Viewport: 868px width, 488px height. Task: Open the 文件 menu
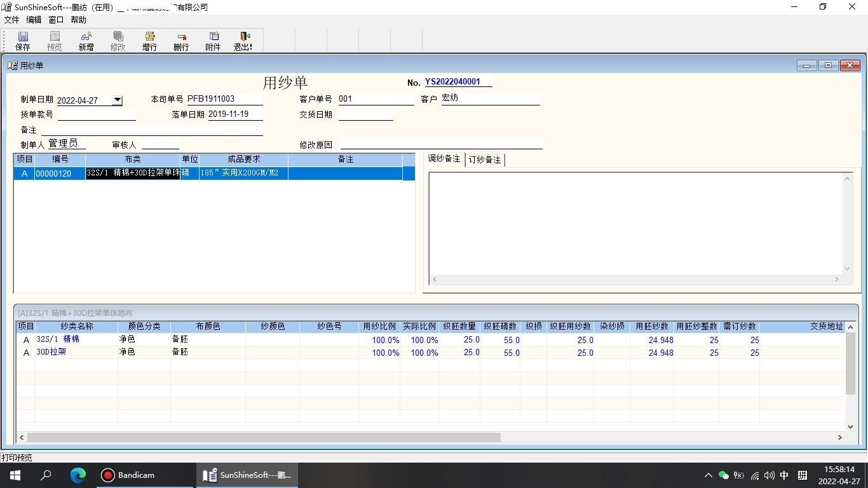coord(12,20)
